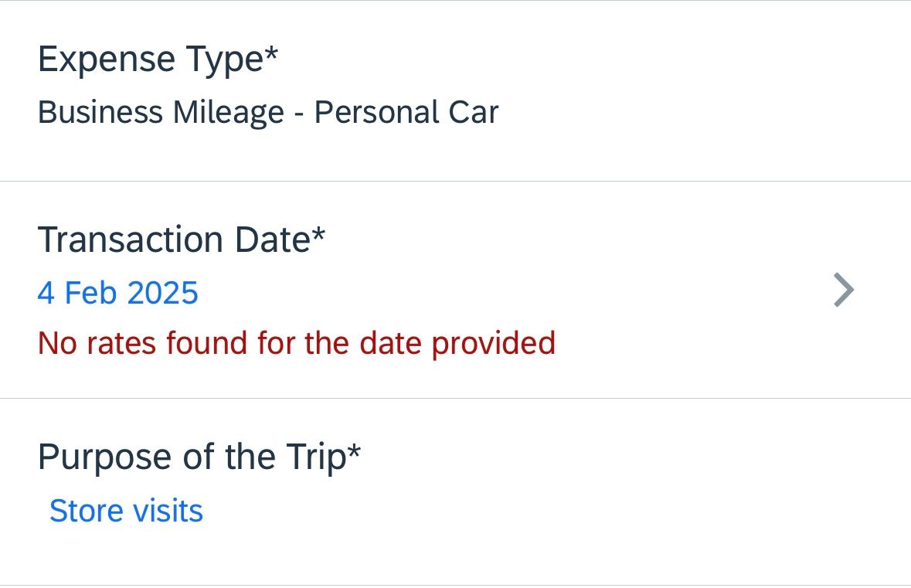Select the Expense Type header text
911x588 pixels.
coord(158,58)
